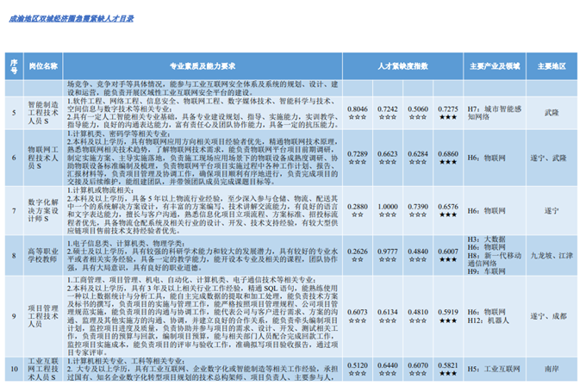Click index value 0.6576
Viewport: 586px width, 392px height.
click(448, 206)
